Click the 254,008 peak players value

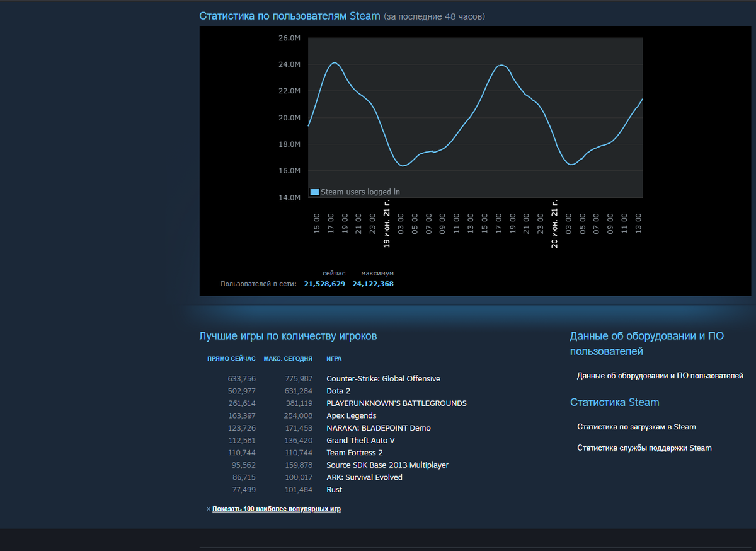point(299,415)
